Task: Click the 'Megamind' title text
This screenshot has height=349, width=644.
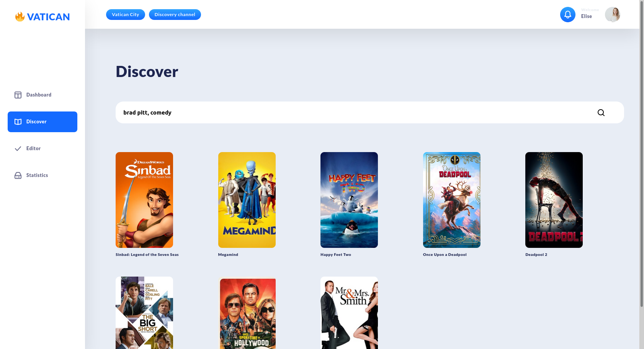Action: 228,255
